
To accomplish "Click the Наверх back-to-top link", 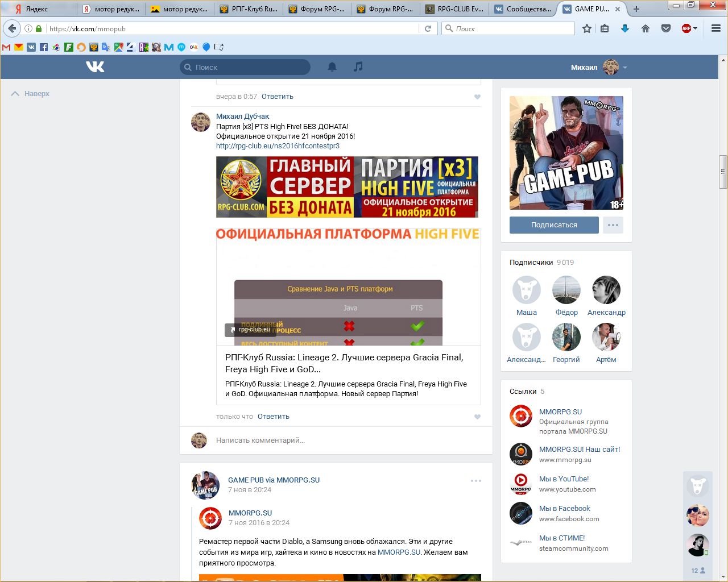I will pyautogui.click(x=31, y=94).
